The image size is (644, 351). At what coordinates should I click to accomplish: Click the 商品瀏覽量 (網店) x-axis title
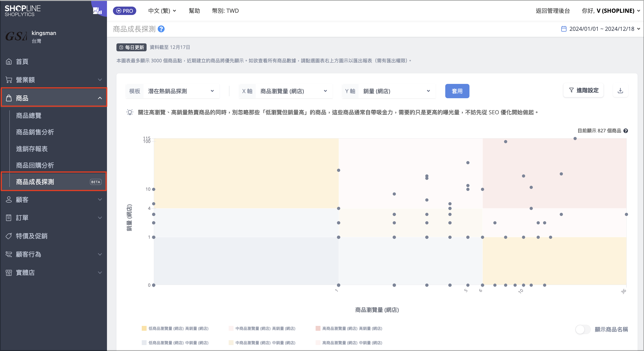[377, 310]
